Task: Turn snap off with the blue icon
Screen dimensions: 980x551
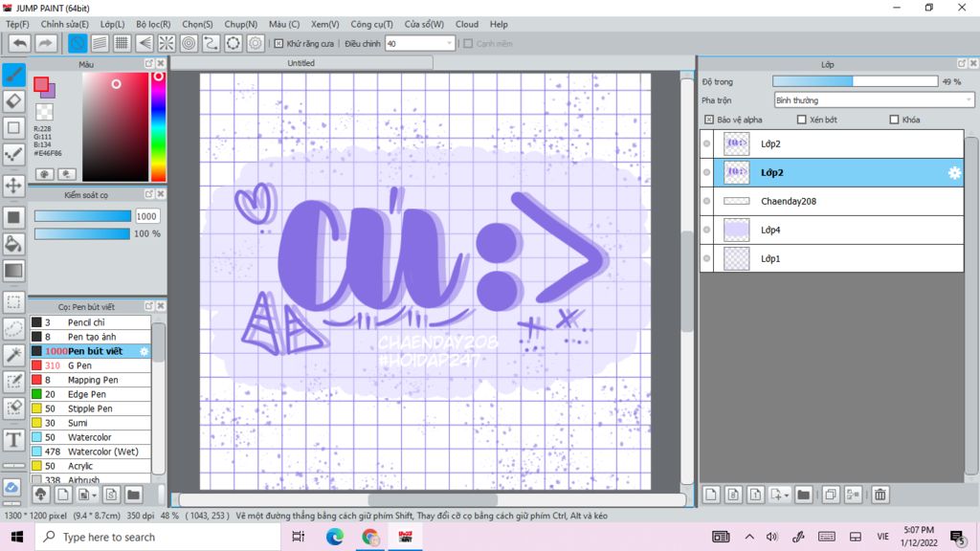Action: pos(78,43)
